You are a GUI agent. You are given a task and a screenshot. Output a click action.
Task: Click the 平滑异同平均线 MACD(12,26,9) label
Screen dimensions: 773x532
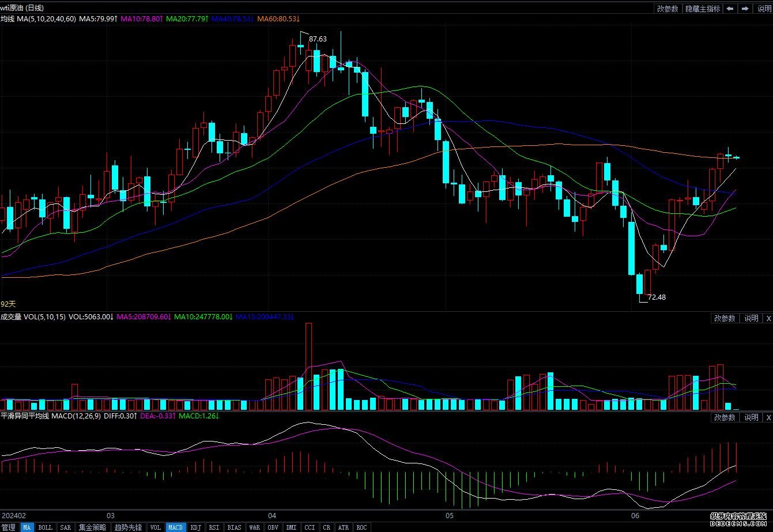pos(51,416)
